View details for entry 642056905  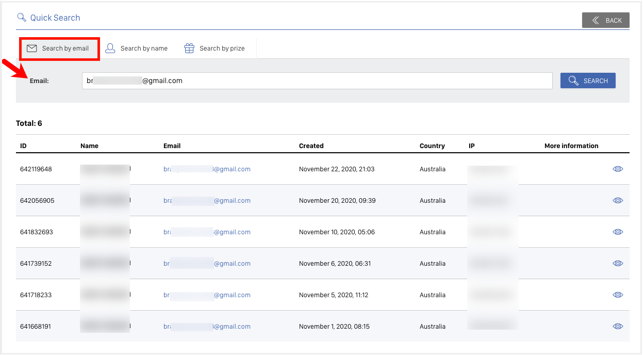pyautogui.click(x=618, y=200)
